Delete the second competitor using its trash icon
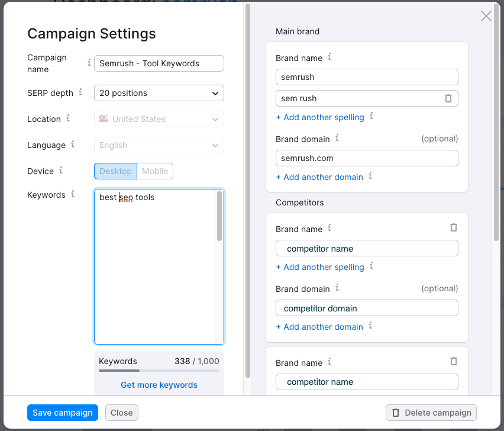Screen dimensions: 504x431 pyautogui.click(x=454, y=361)
